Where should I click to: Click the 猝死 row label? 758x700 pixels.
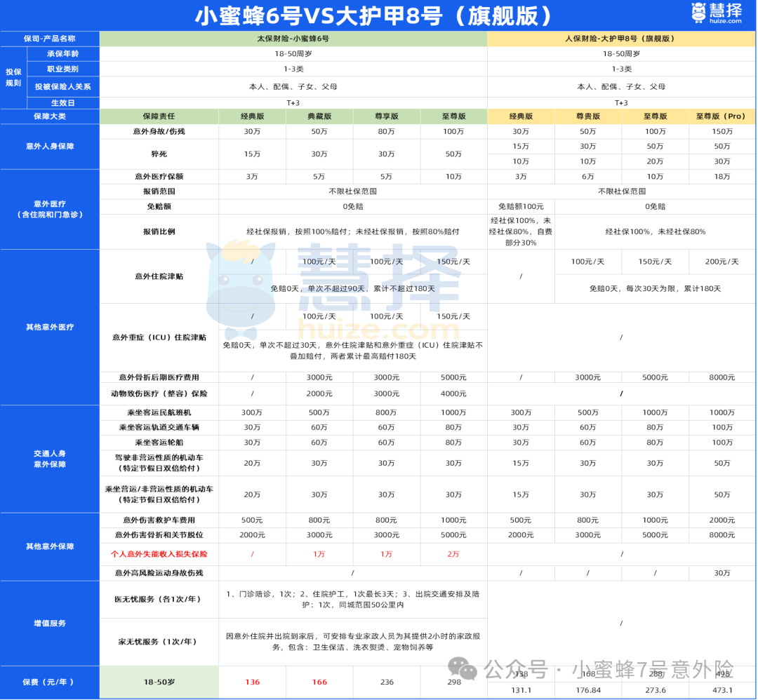[x=159, y=154]
